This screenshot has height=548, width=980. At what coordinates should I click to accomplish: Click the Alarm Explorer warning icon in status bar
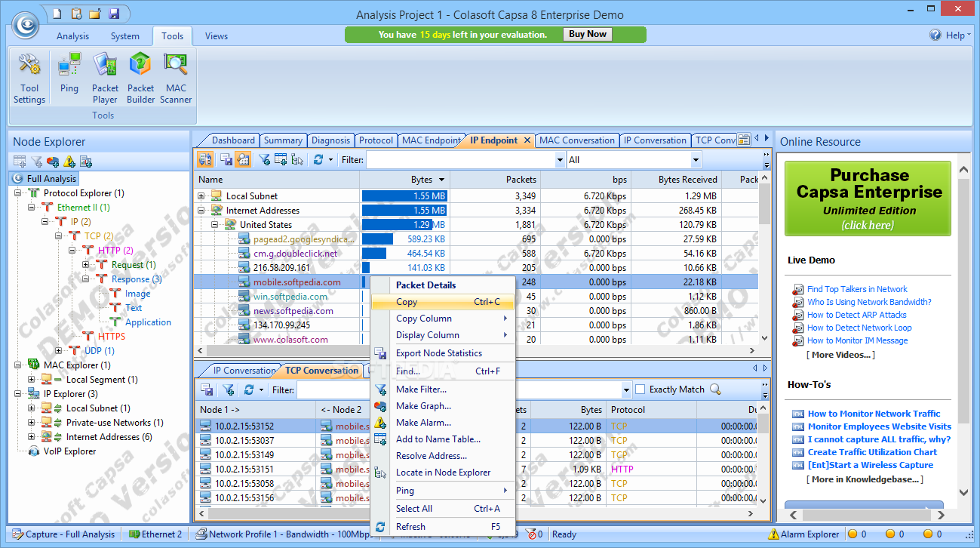point(773,534)
